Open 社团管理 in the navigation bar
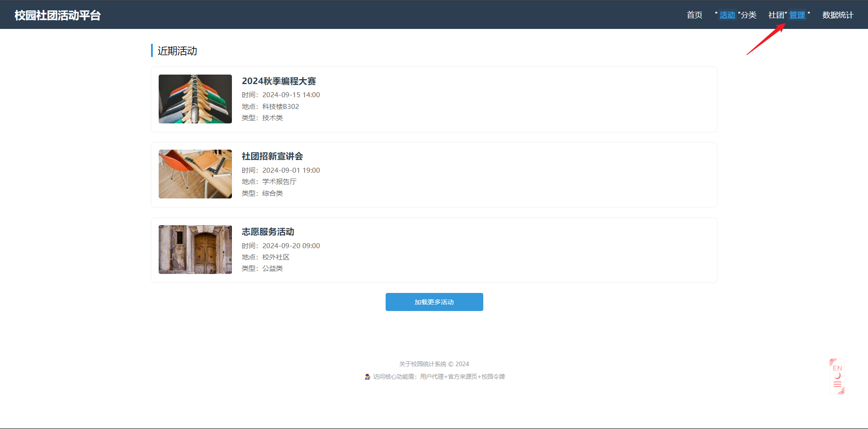 click(x=789, y=15)
